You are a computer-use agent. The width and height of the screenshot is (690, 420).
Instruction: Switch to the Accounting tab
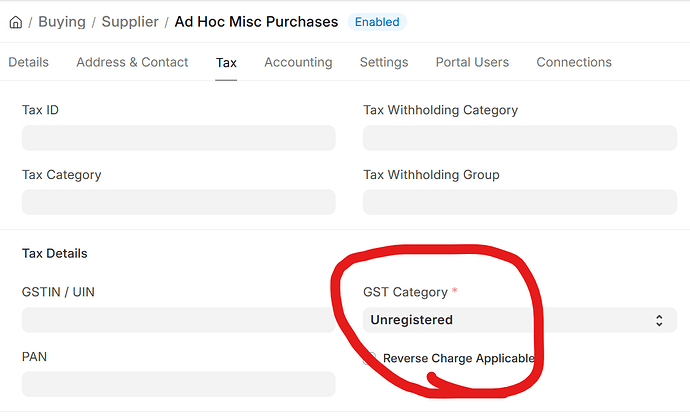298,62
